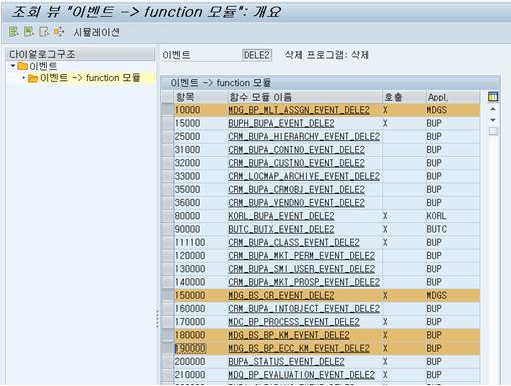Collapse the 이벤트 tree node arrow
Screen dimensions: 511x386
click(13, 66)
